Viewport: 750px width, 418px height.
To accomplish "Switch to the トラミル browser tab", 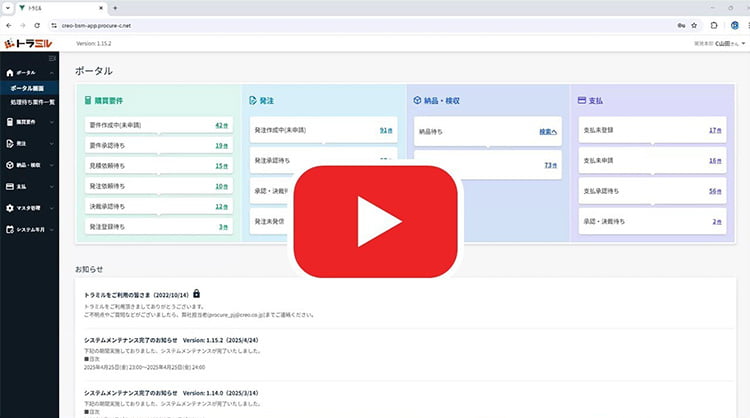I will pos(61,8).
